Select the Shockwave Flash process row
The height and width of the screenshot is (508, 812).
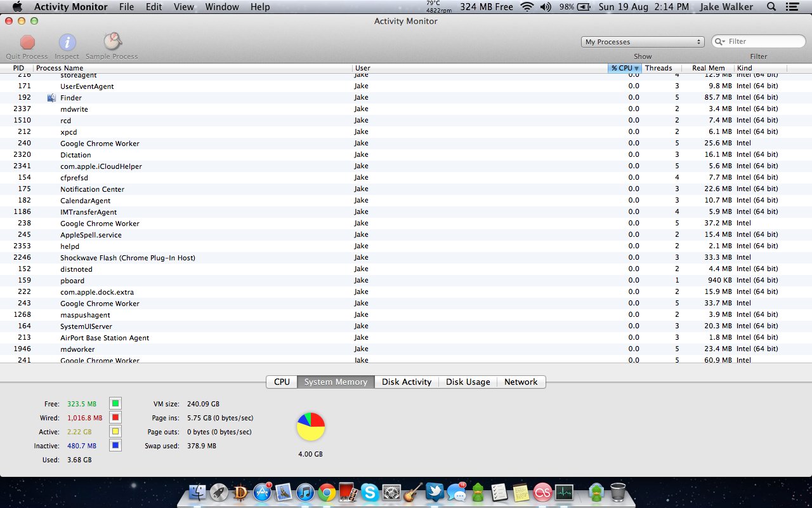coord(406,257)
